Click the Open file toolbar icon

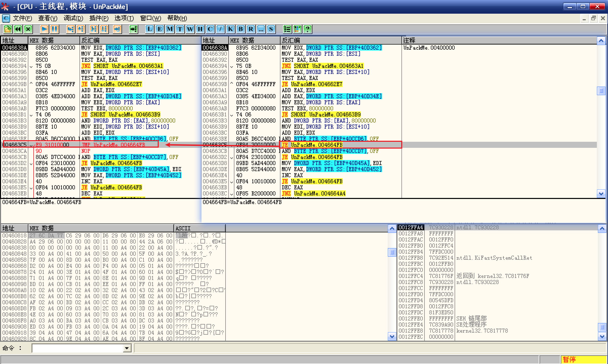[x=8, y=29]
